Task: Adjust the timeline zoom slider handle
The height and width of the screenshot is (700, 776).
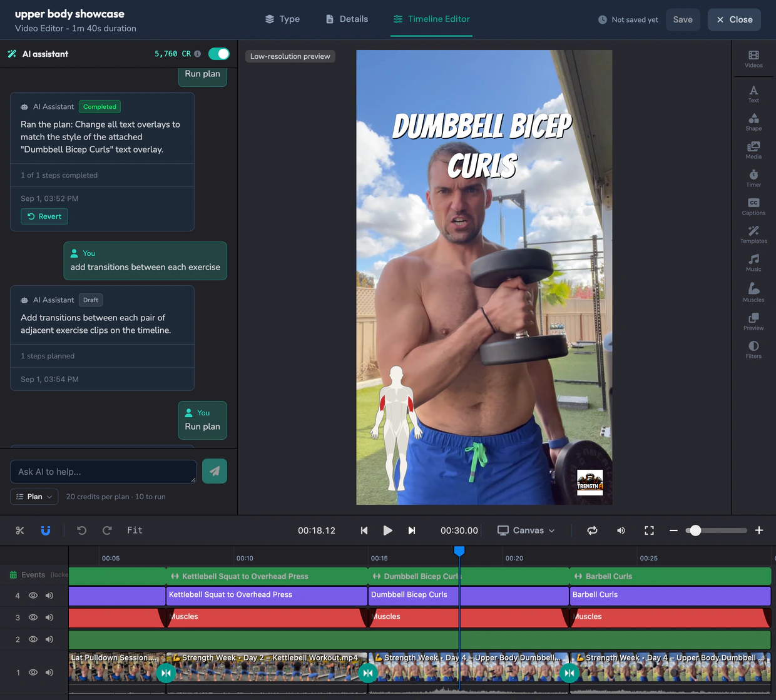Action: coord(695,530)
